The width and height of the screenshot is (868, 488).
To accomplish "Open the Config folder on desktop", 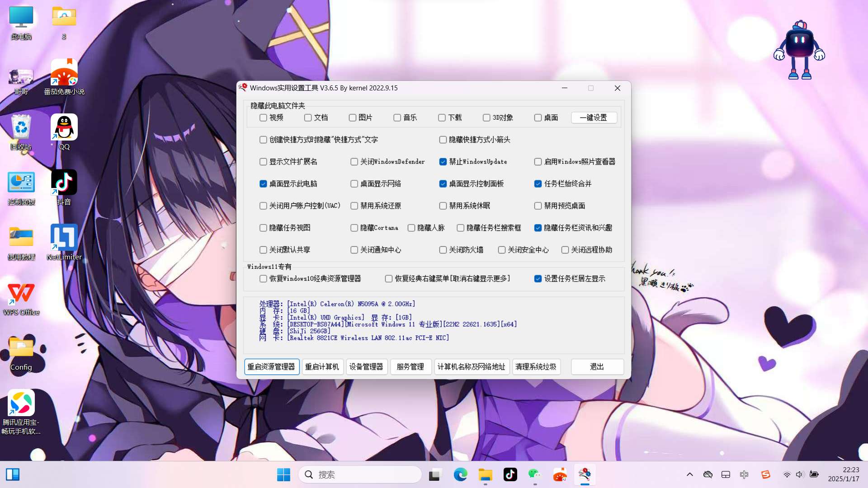I will click(21, 353).
